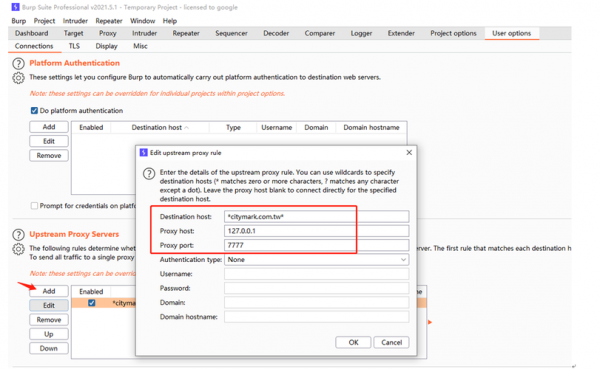Click the Username field in dialog
Viewport: 600px width, 369px height.
click(316, 274)
